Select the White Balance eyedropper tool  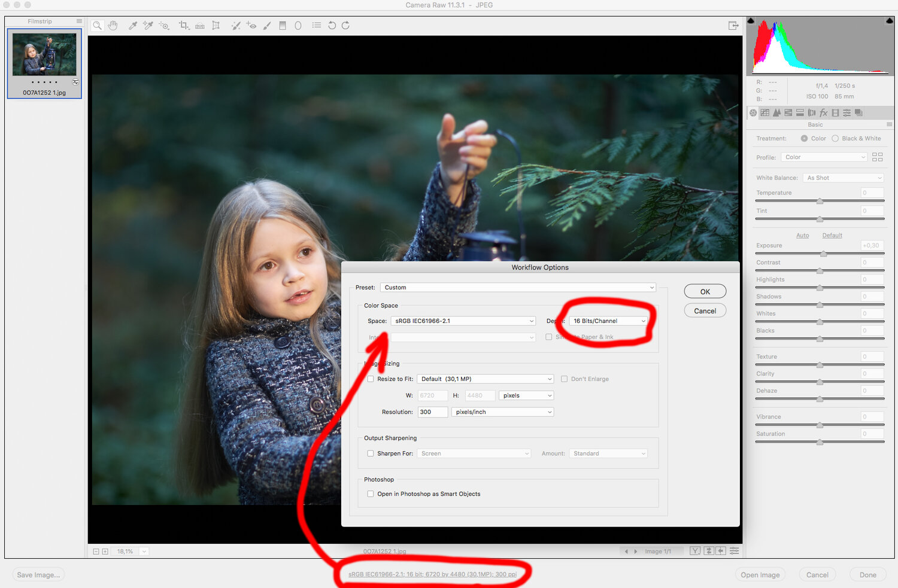pyautogui.click(x=132, y=26)
